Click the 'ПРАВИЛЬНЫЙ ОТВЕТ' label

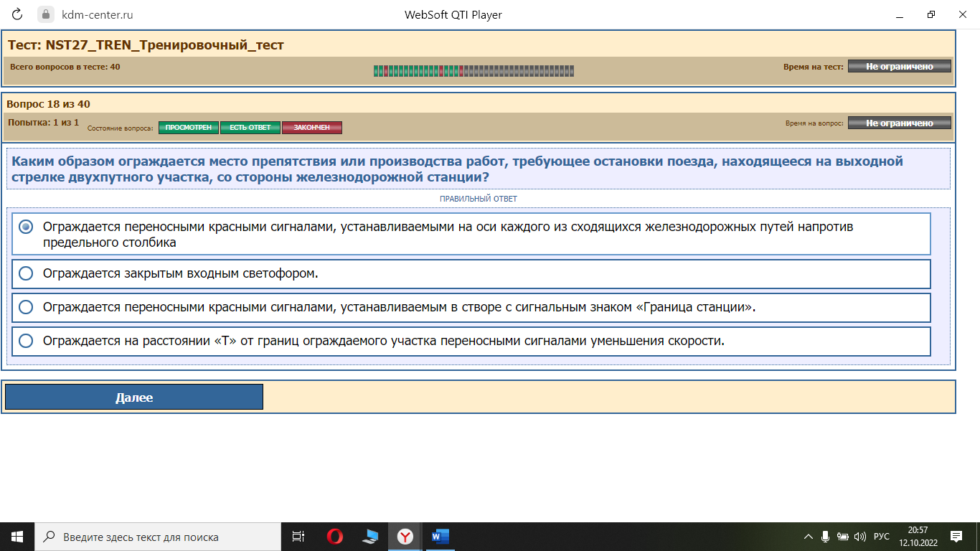(479, 199)
